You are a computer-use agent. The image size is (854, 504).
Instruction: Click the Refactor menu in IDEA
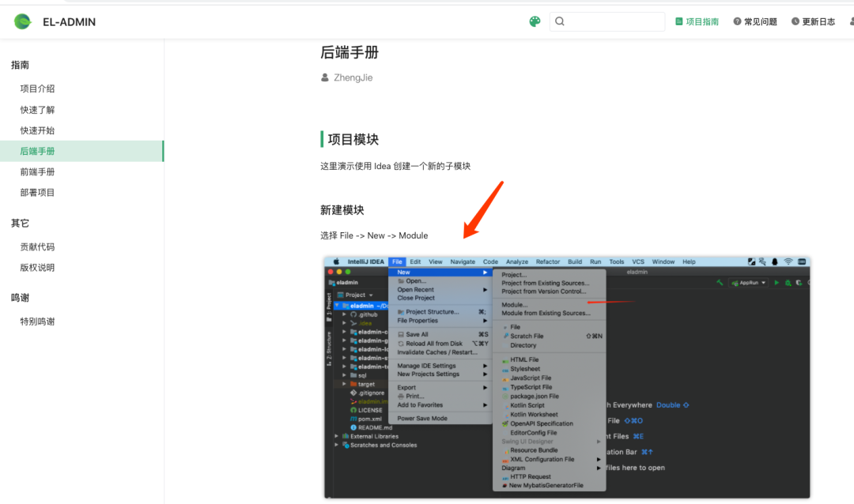coord(548,261)
